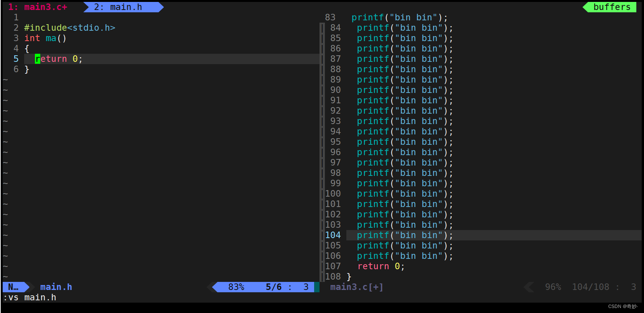Click printf statement on line 93

(405, 121)
